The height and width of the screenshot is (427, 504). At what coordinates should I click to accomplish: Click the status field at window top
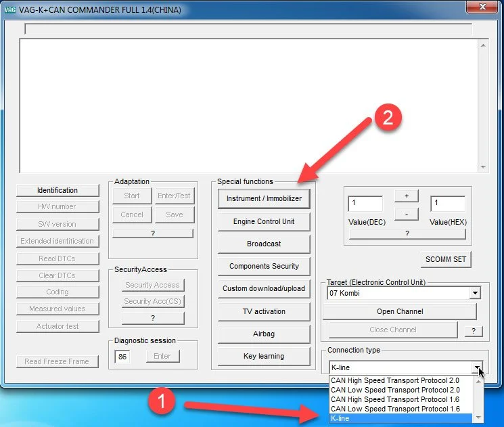tap(248, 29)
